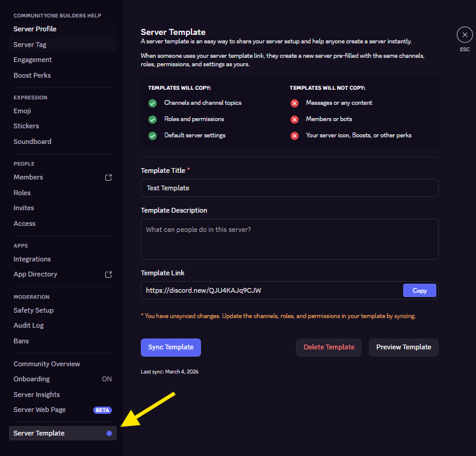The width and height of the screenshot is (476, 456).
Task: Open the Invites page
Action: point(63,208)
